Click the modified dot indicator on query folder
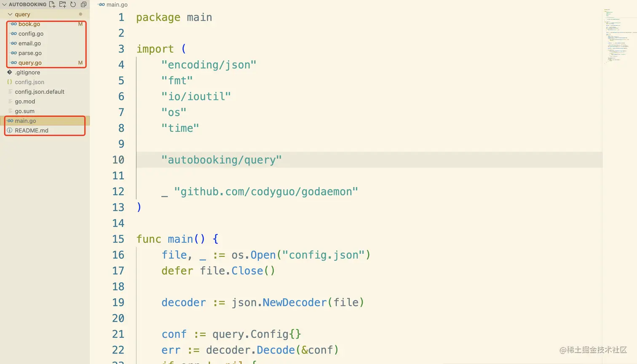This screenshot has width=637, height=364. [x=80, y=14]
